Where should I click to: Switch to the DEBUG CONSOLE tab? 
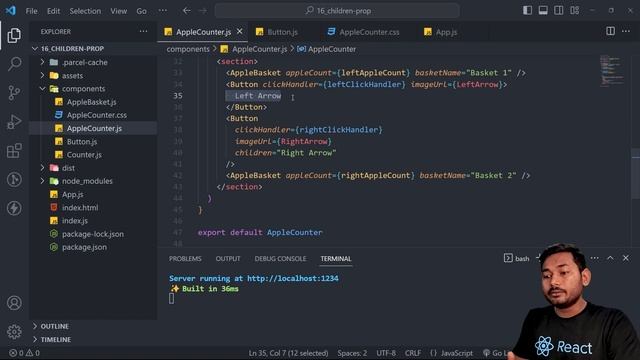coord(280,259)
